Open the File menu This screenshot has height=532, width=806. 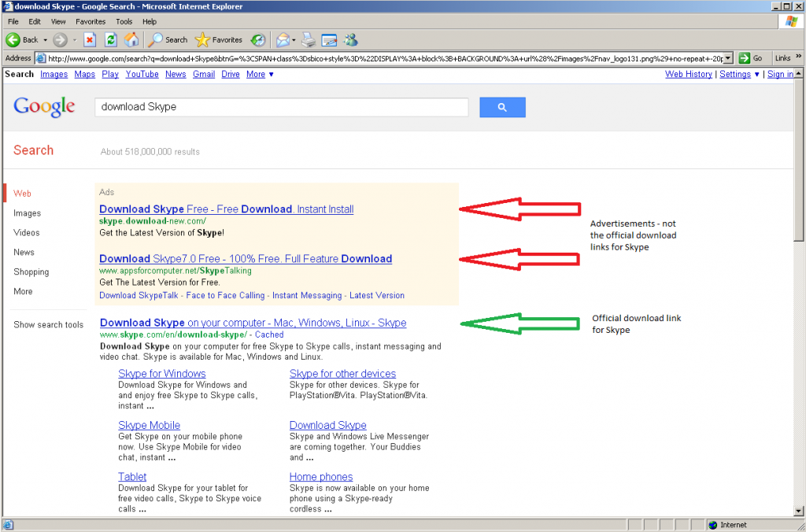pyautogui.click(x=13, y=21)
